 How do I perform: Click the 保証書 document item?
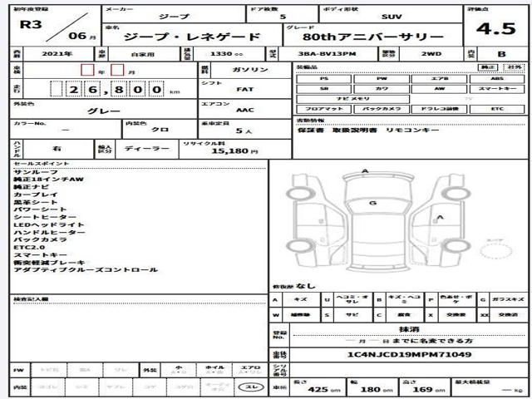tap(310, 131)
